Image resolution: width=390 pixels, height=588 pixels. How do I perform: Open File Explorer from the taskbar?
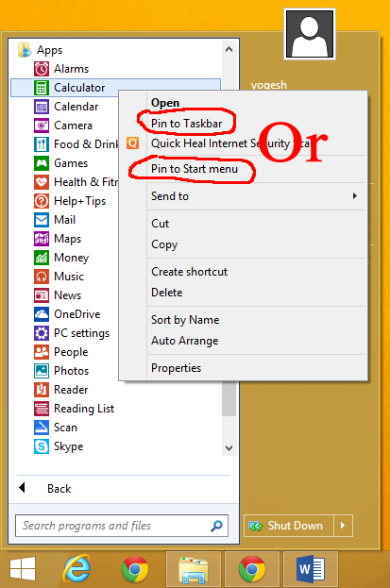(194, 569)
